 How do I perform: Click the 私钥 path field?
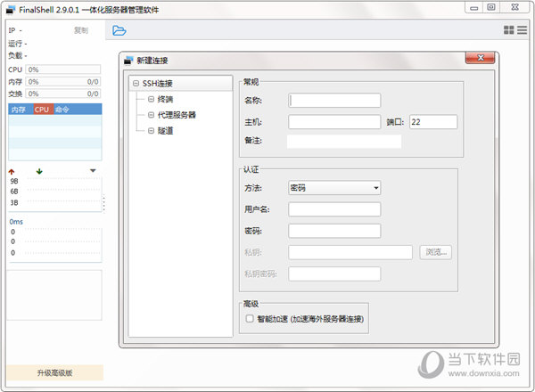pos(350,252)
